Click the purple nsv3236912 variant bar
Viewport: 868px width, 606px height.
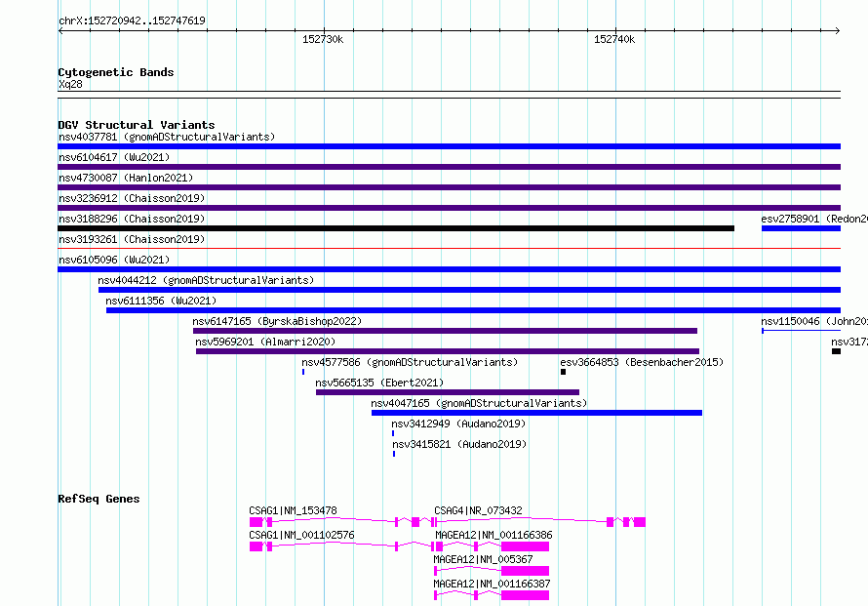449,208
